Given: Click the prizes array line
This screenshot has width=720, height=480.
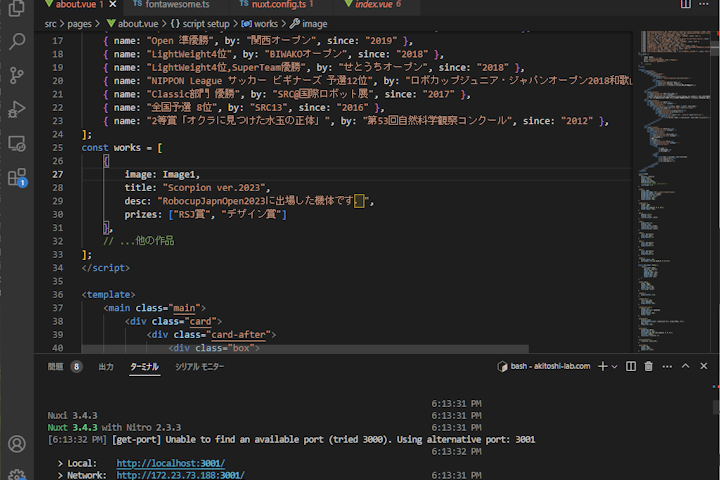Looking at the screenshot, I should click(x=205, y=215).
